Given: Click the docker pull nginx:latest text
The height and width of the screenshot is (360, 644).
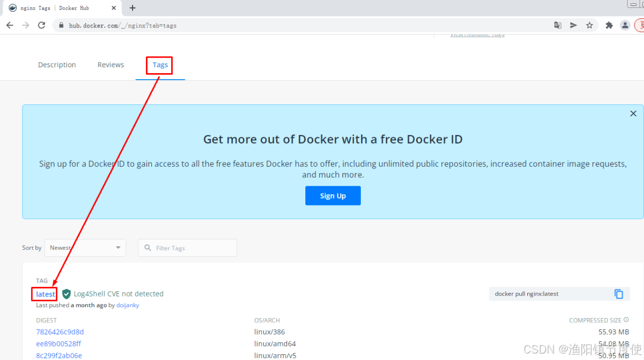Looking at the screenshot, I should pos(527,294).
